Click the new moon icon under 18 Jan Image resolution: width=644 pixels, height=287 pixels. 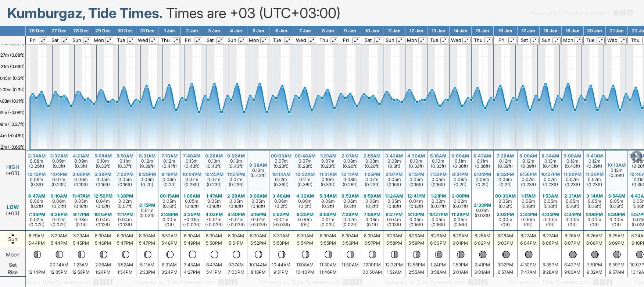click(550, 254)
